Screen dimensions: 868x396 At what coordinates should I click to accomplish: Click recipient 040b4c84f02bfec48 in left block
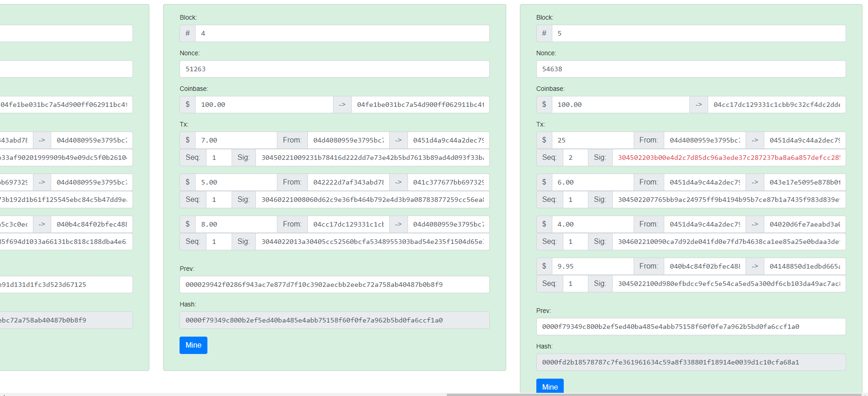pos(92,224)
